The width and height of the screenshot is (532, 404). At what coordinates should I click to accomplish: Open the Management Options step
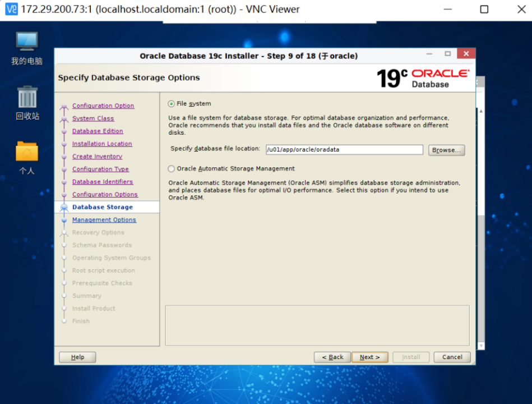104,219
